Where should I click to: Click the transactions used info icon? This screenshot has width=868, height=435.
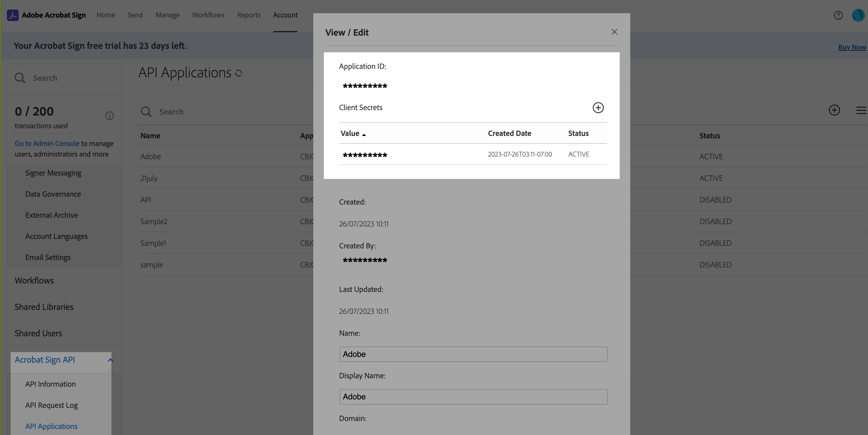point(110,116)
